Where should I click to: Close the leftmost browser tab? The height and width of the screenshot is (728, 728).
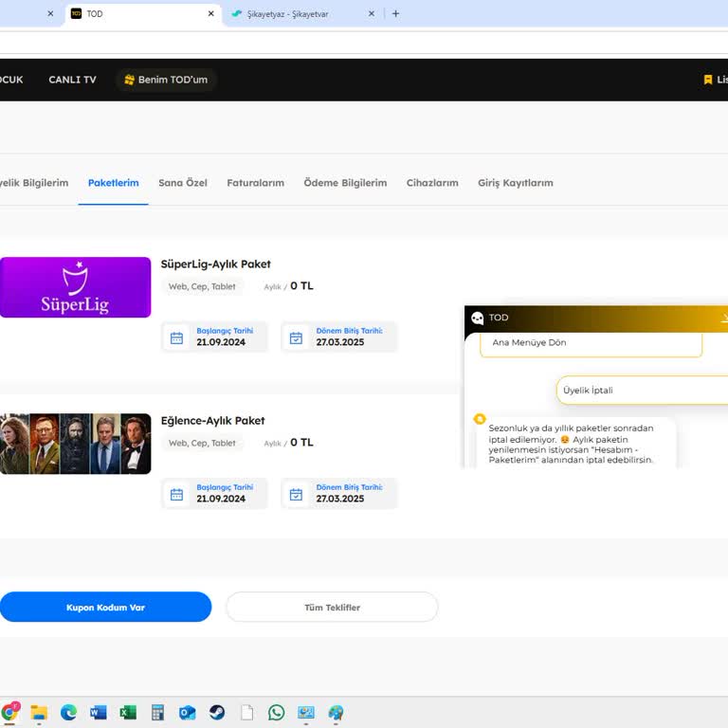click(x=50, y=13)
